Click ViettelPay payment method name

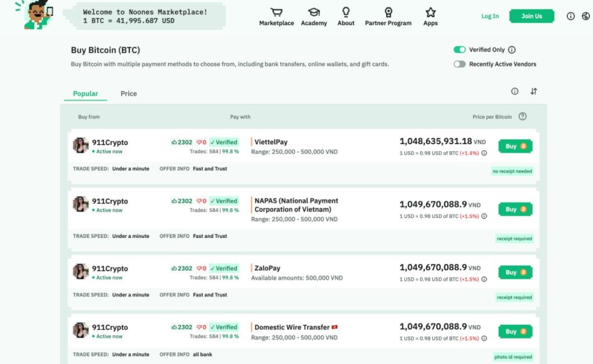[x=271, y=142]
